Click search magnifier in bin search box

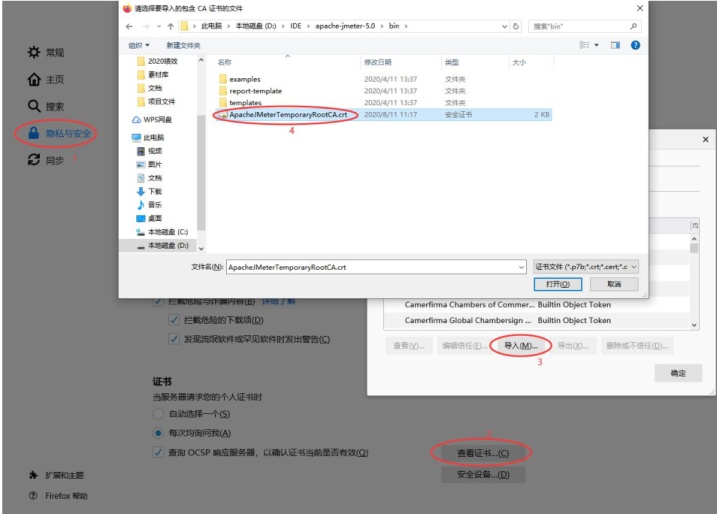(x=633, y=26)
